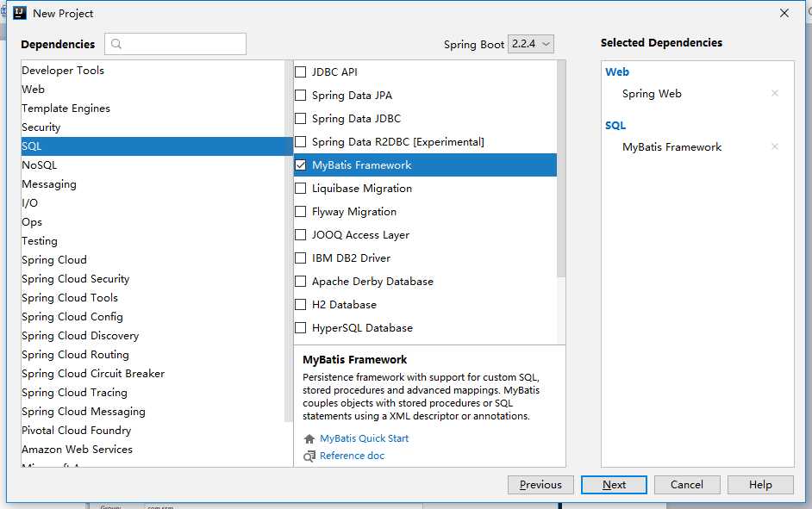Select the Spring Cloud Discovery category
The width and height of the screenshot is (812, 509).
pyautogui.click(x=153, y=336)
